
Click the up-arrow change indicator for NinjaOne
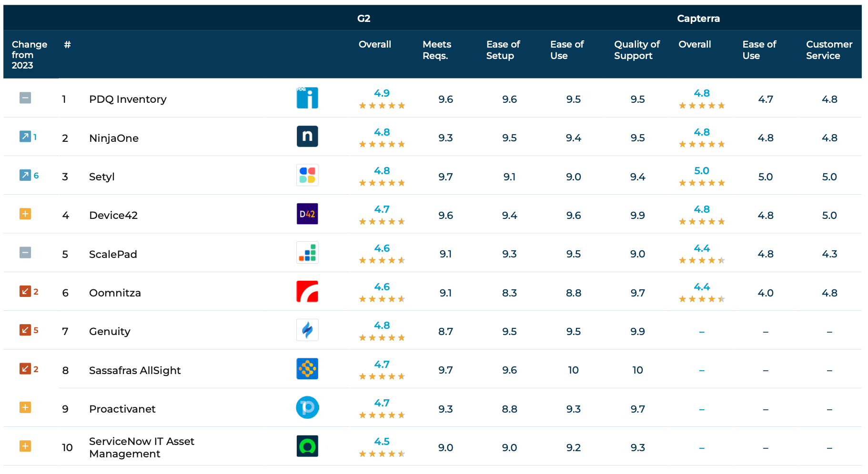(x=25, y=137)
